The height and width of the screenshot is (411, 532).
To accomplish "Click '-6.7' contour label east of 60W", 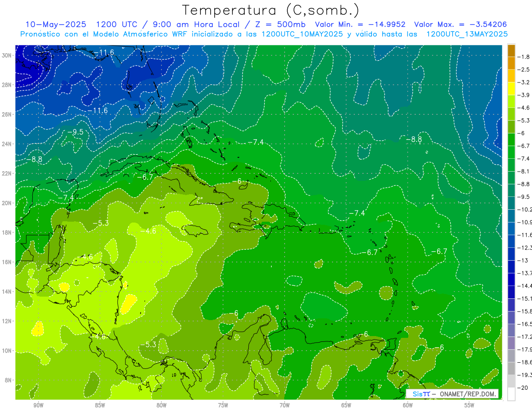I will tap(439, 251).
